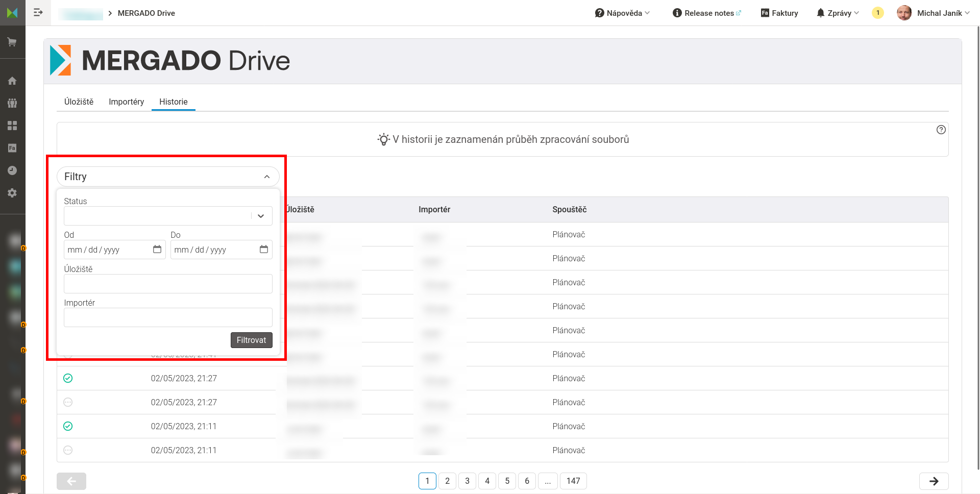Screen dimensions: 980x494
Task: Click the Importér column header
Action: 434,209
